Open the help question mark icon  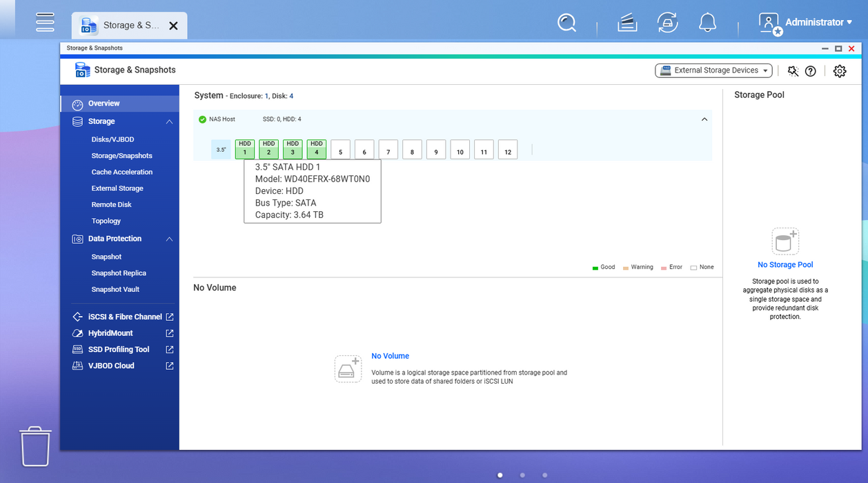811,71
